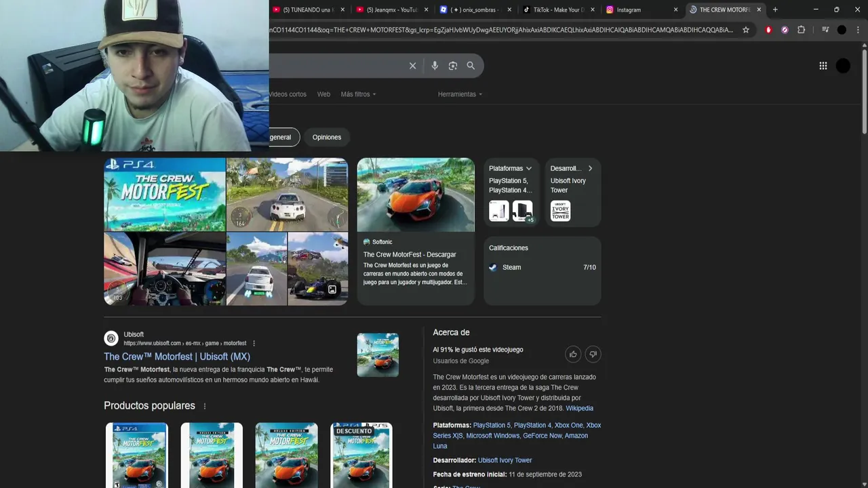Open the Google apps grid
The image size is (868, 488).
point(823,66)
